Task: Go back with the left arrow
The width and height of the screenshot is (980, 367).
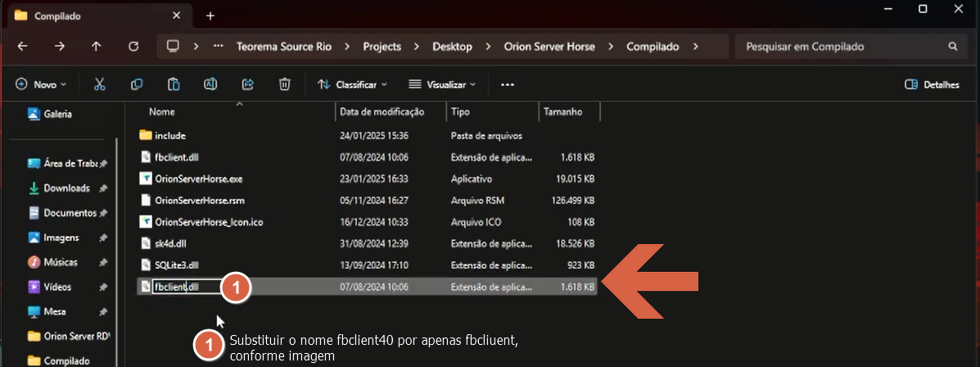Action: tap(22, 46)
